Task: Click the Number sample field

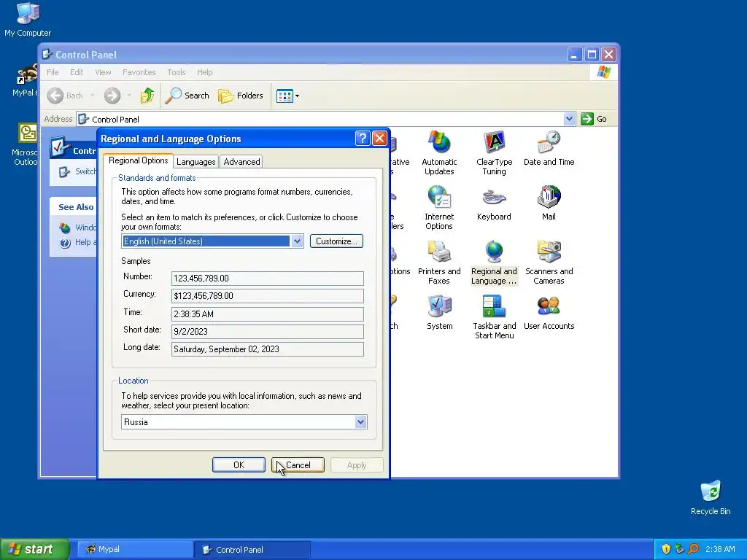Action: coord(267,278)
